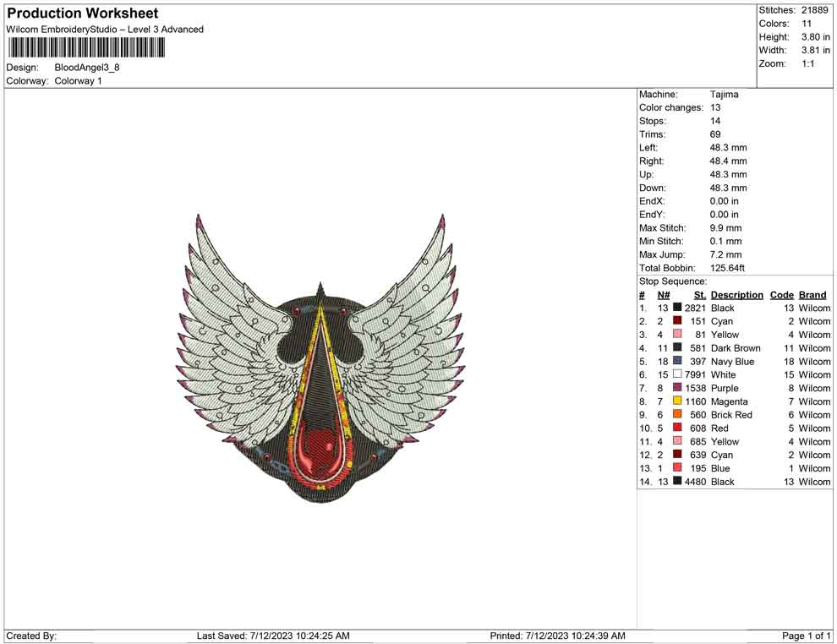
Task: Select the design name BloodAngel3_8
Action: coord(87,68)
